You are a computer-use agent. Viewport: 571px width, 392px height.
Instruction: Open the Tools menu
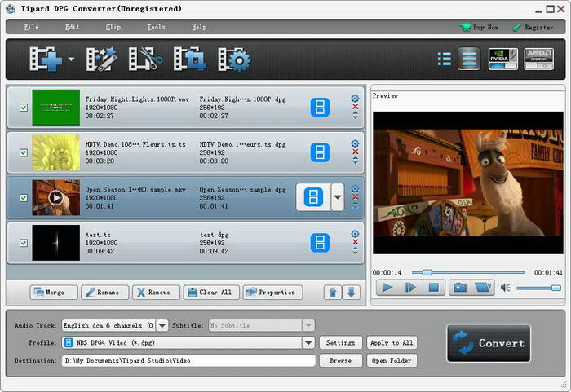(x=156, y=27)
